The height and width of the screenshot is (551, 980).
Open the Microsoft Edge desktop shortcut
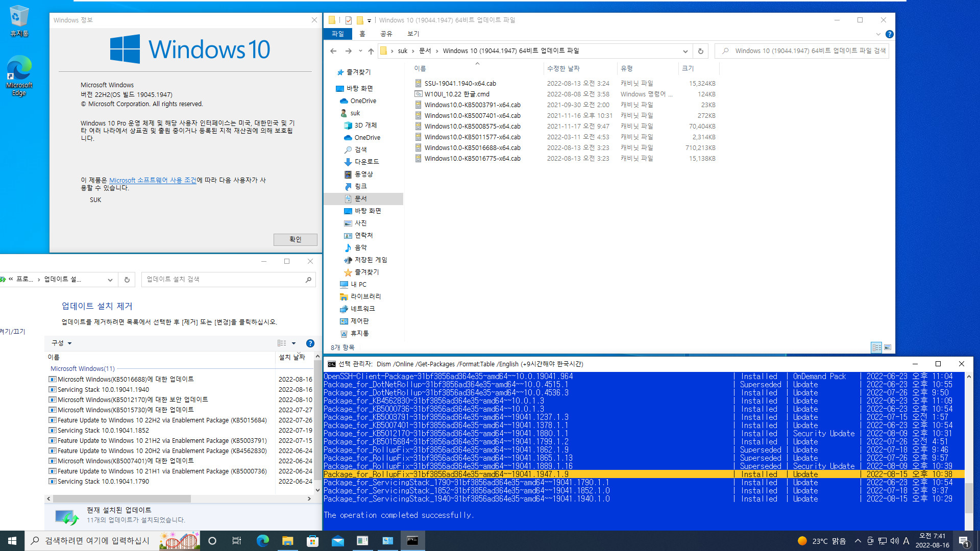(x=19, y=76)
